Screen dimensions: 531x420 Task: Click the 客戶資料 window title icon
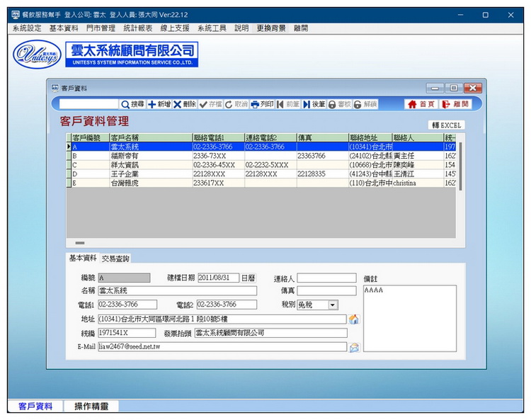55,88
